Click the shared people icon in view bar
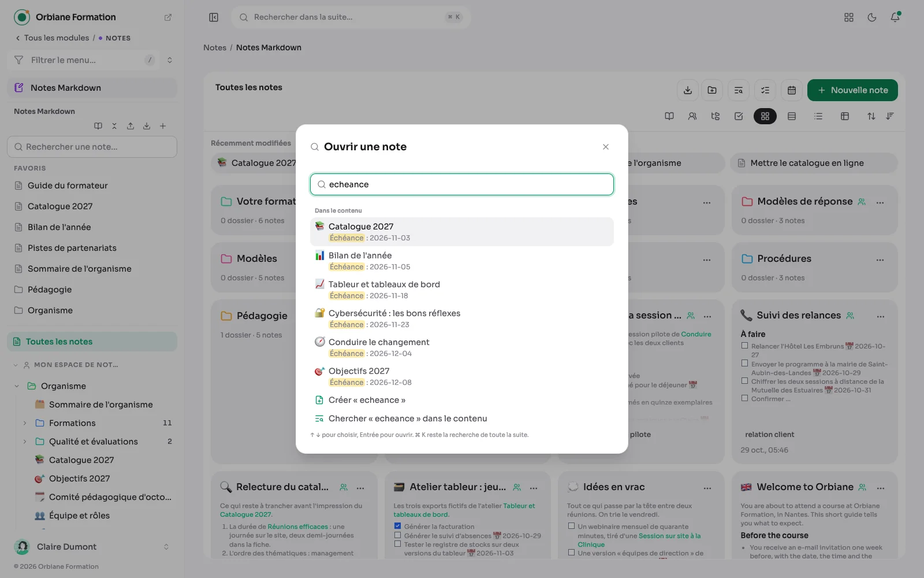This screenshot has width=924, height=578. pos(692,116)
